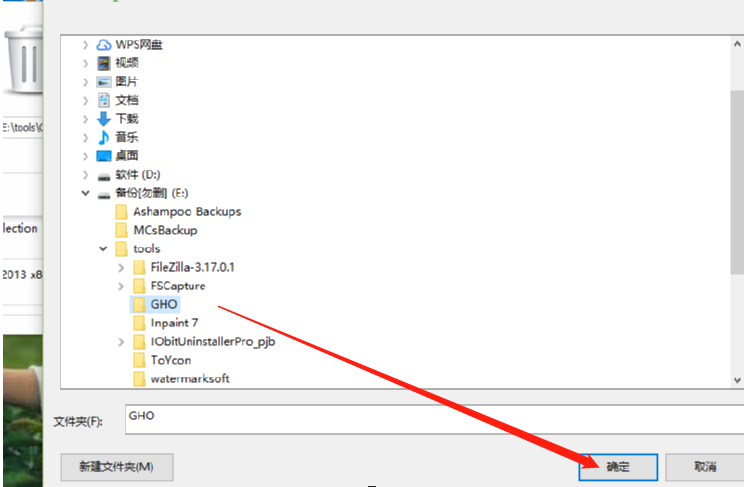Expand the 文档 node

[85, 100]
